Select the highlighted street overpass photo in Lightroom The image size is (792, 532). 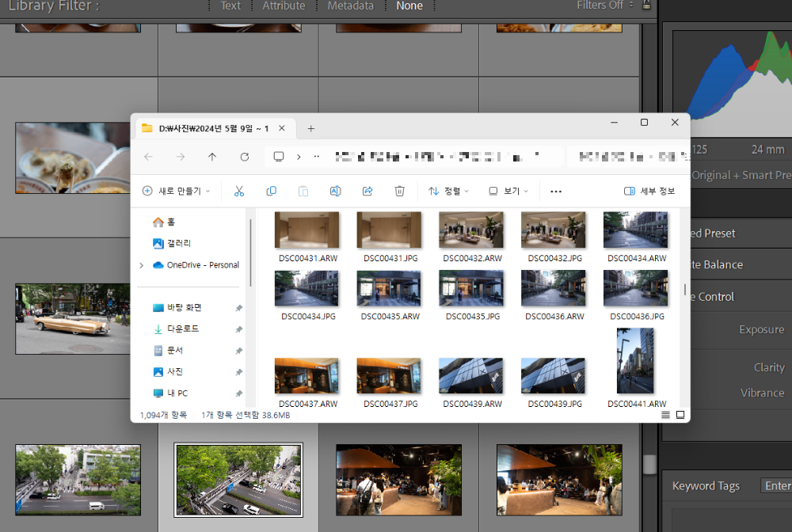tap(238, 480)
